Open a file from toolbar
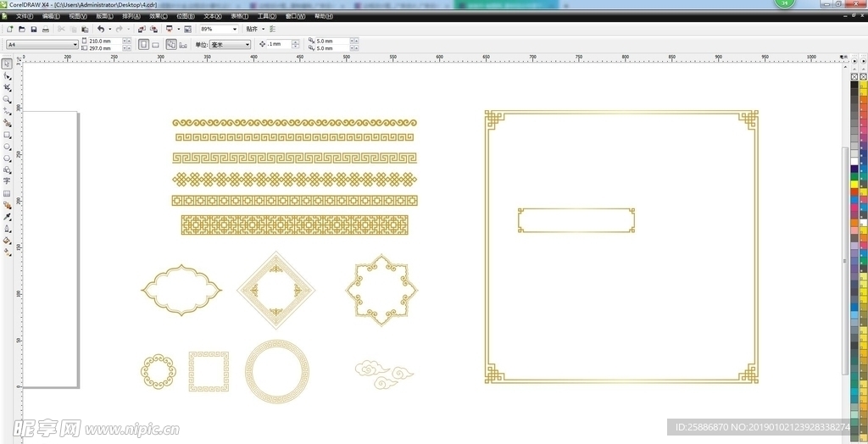 coord(22,29)
